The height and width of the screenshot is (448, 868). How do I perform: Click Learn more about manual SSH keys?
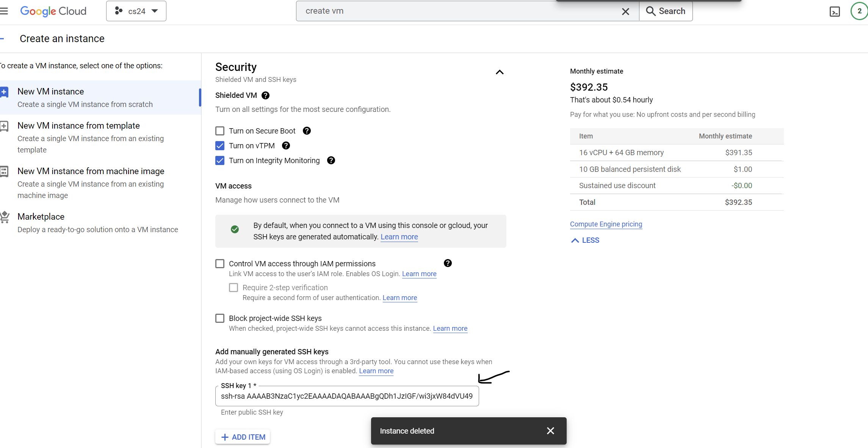click(x=376, y=371)
